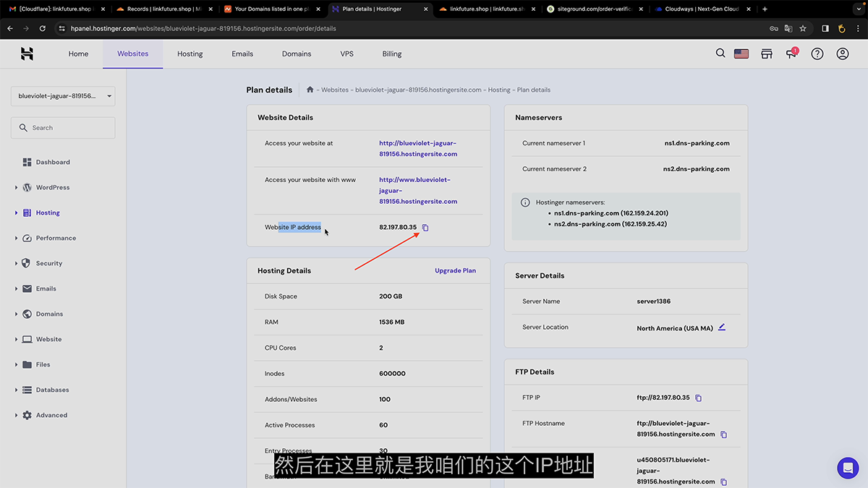Open Billing in the top navigation
868x488 pixels.
click(x=392, y=53)
